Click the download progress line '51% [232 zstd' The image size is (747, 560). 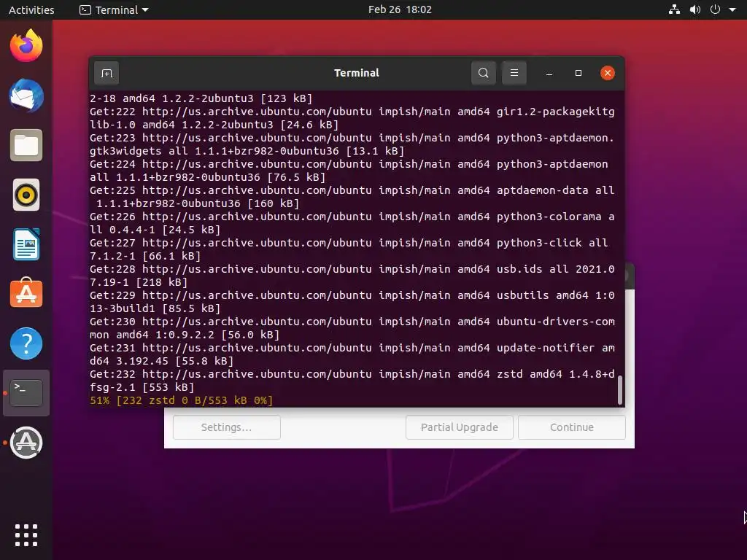pos(182,400)
